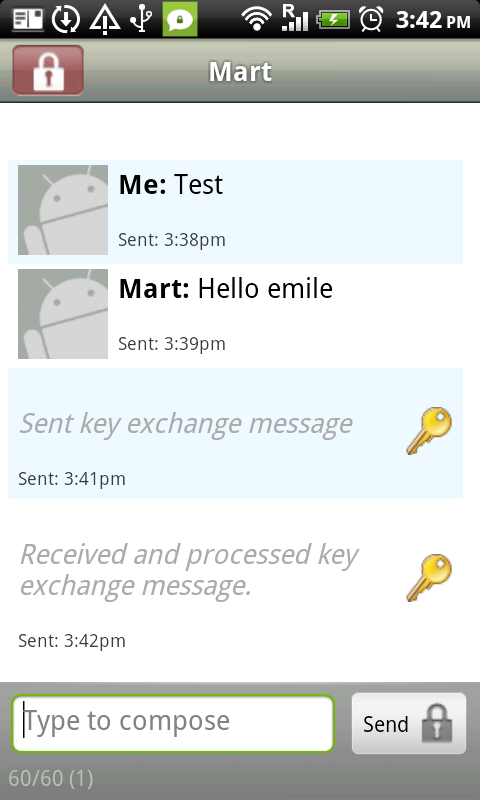Screen dimensions: 480x800
Task: Tap the Wi-Fi signal status icon
Action: point(257,19)
